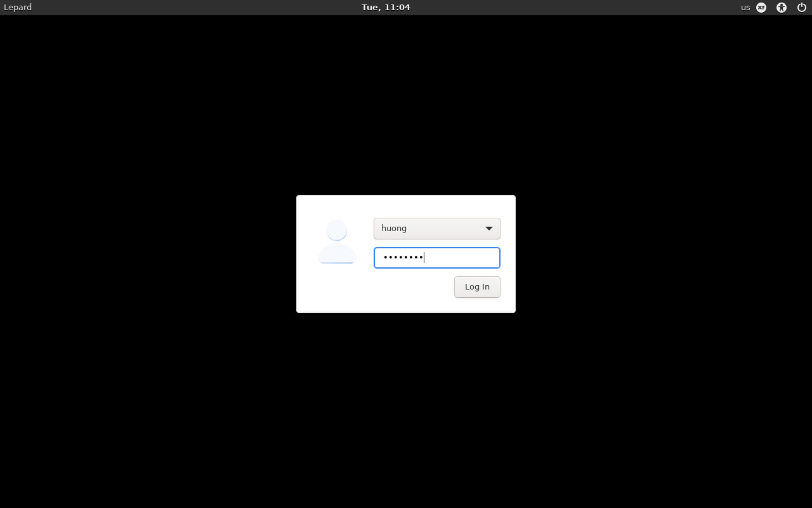The width and height of the screenshot is (812, 508).
Task: Choose desktop session via XF badge
Action: [x=761, y=8]
